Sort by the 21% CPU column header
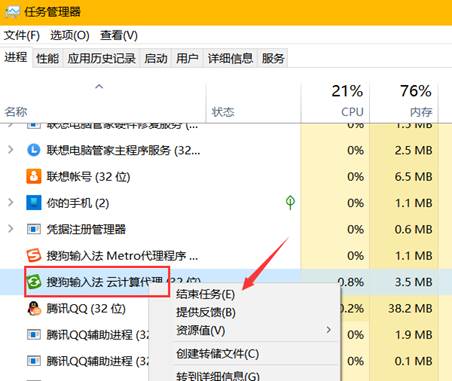Image resolution: width=452 pixels, height=381 pixels. pos(335,102)
